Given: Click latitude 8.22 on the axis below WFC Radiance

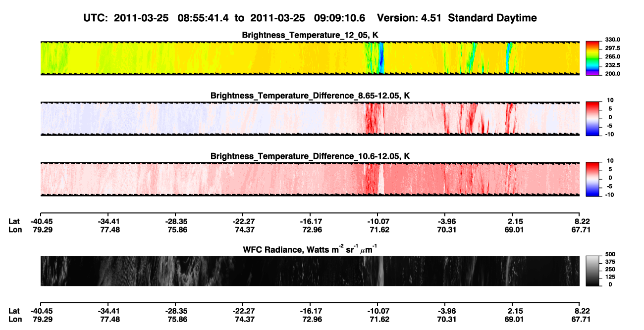Looking at the screenshot, I should click(583, 311).
